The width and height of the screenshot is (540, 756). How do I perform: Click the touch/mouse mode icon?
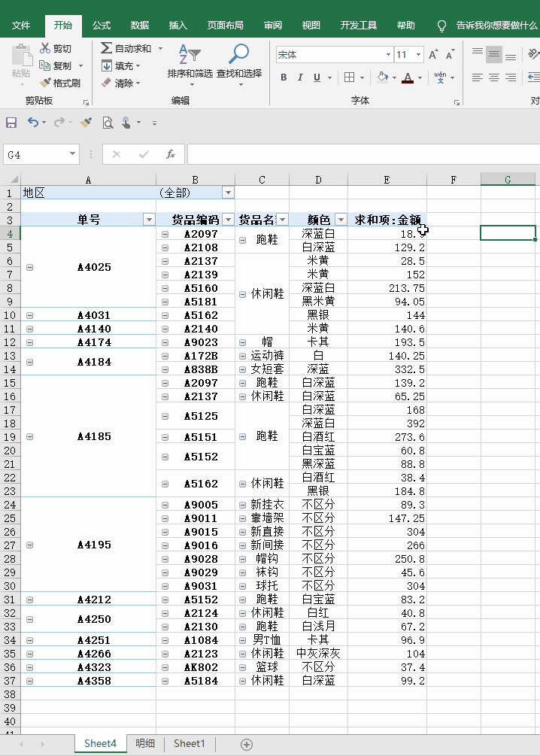(x=126, y=123)
